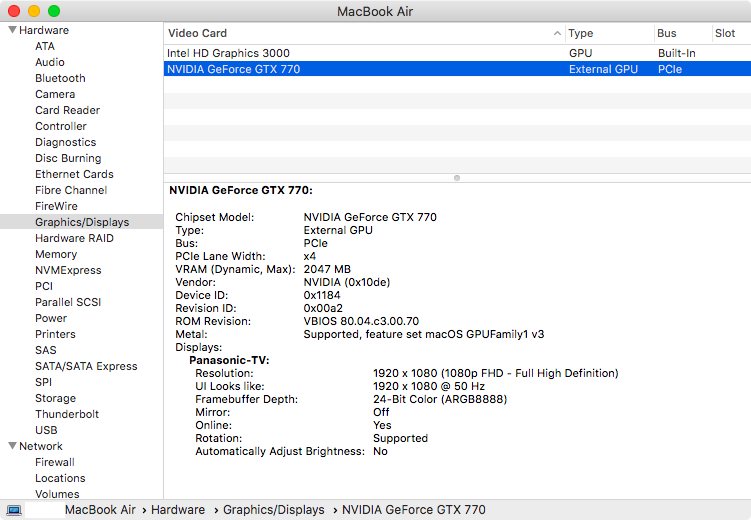Click the Panasonic-TV display heading
The image size is (751, 520).
[229, 360]
